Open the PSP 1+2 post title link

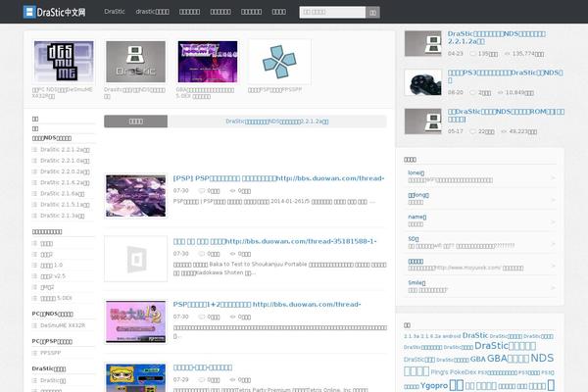(267, 305)
